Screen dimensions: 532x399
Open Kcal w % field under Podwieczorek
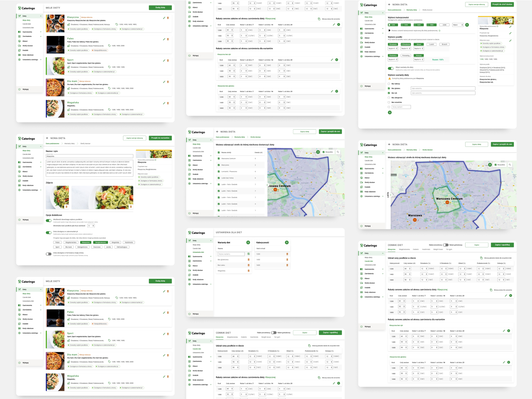(x=392, y=59)
